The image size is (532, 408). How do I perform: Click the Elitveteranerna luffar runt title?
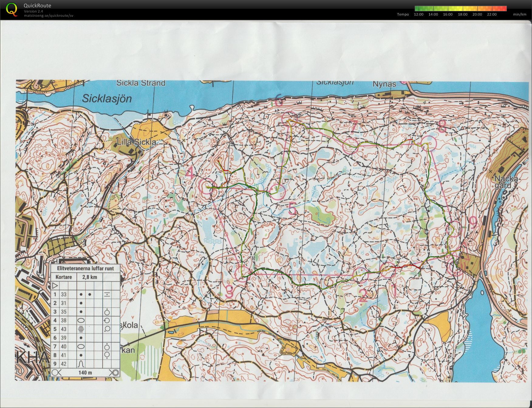pyautogui.click(x=85, y=268)
